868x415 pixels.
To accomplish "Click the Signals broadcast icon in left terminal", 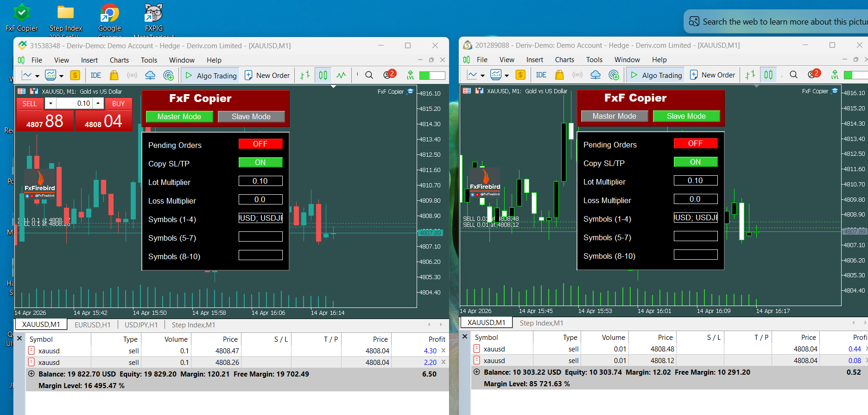I will (x=132, y=75).
